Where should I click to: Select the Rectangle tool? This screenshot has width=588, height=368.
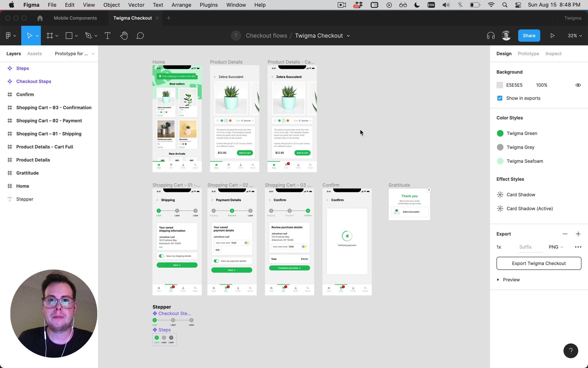point(69,35)
